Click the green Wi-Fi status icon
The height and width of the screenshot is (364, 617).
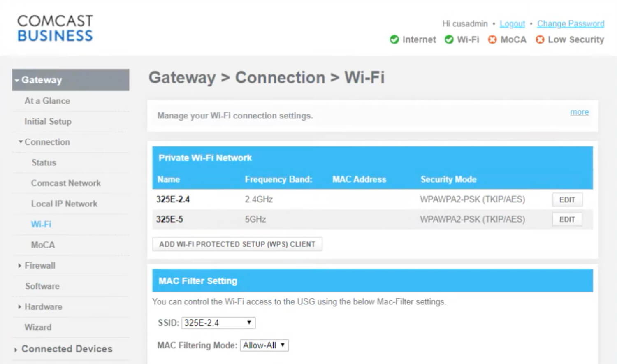point(449,39)
